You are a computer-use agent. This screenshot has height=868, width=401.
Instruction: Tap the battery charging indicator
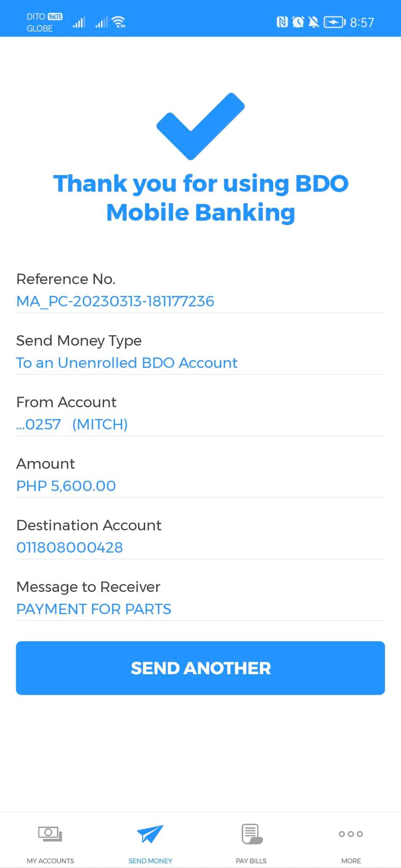pos(335,22)
